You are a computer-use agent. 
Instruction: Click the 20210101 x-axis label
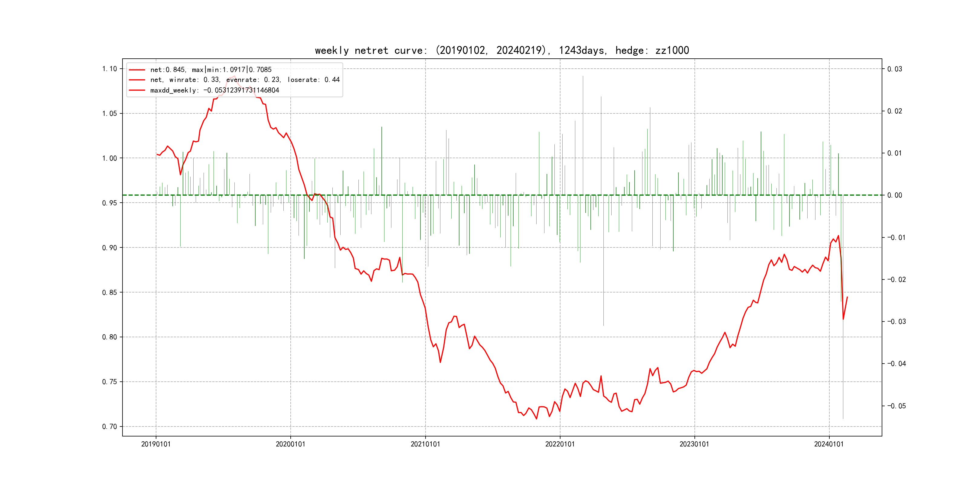[425, 444]
